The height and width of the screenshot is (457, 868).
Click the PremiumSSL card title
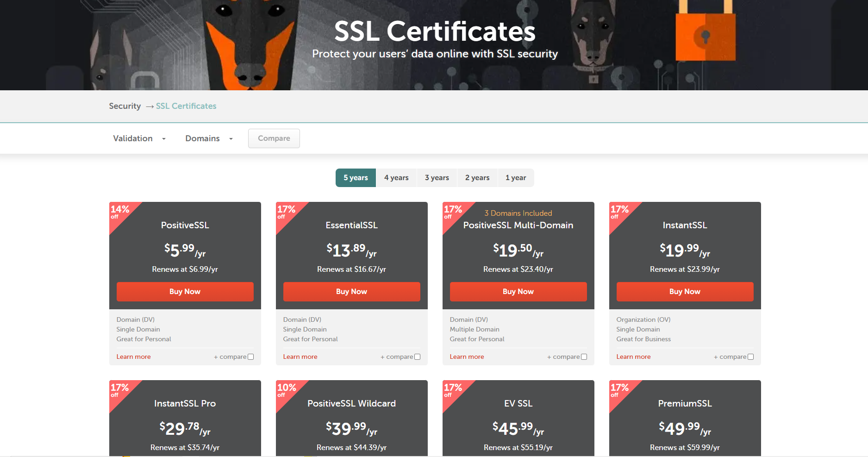point(685,403)
